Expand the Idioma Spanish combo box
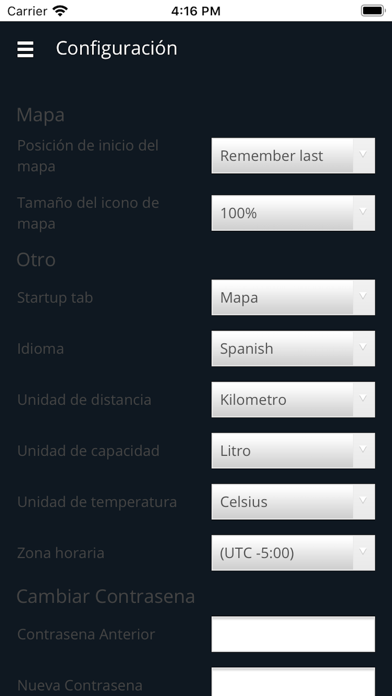The width and height of the screenshot is (392, 696). 293,348
